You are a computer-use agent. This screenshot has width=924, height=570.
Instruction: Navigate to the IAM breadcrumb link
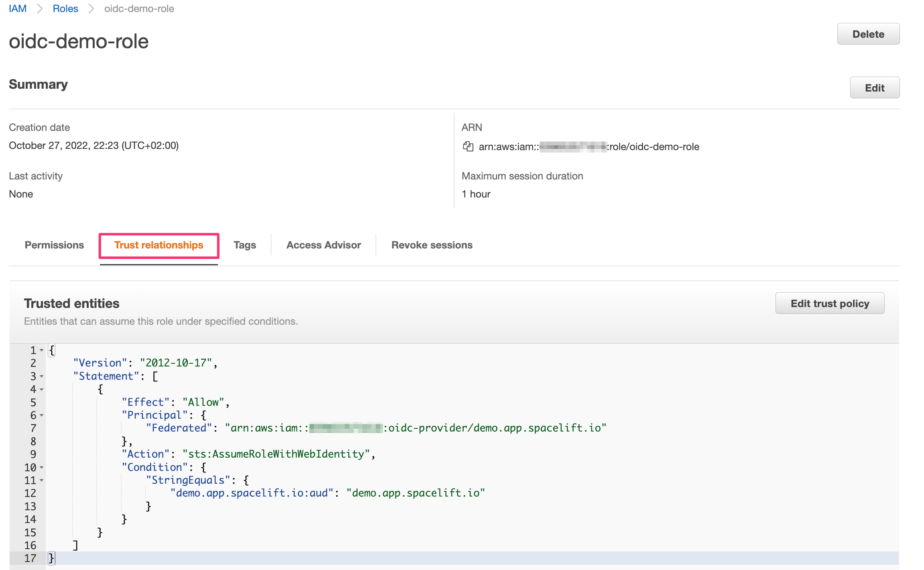(18, 8)
